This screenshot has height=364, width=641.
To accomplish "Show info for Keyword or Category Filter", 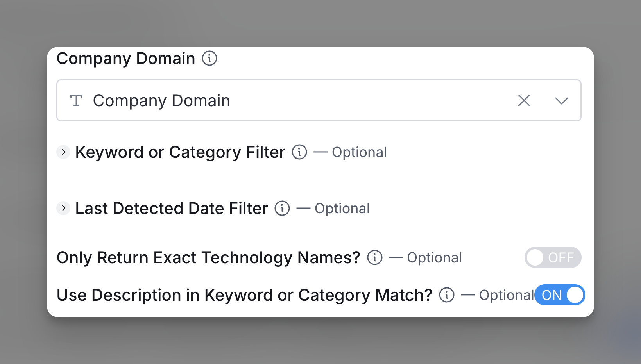I will tap(299, 152).
